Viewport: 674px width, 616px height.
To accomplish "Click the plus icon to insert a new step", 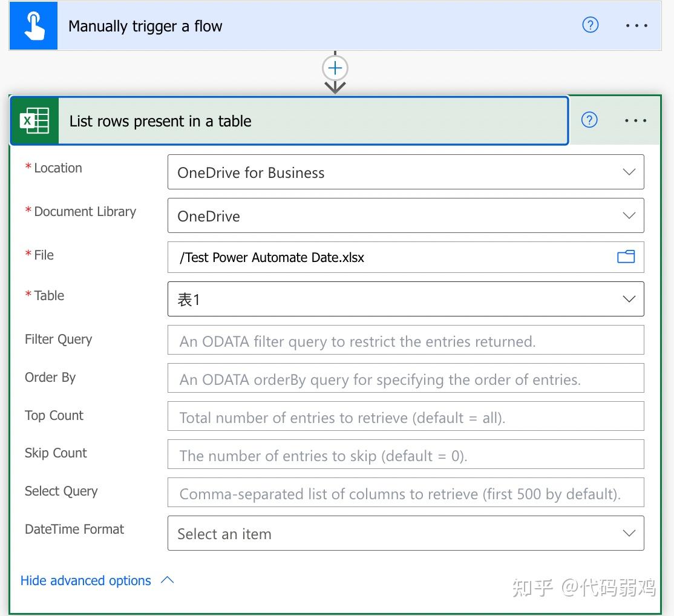I will click(335, 68).
